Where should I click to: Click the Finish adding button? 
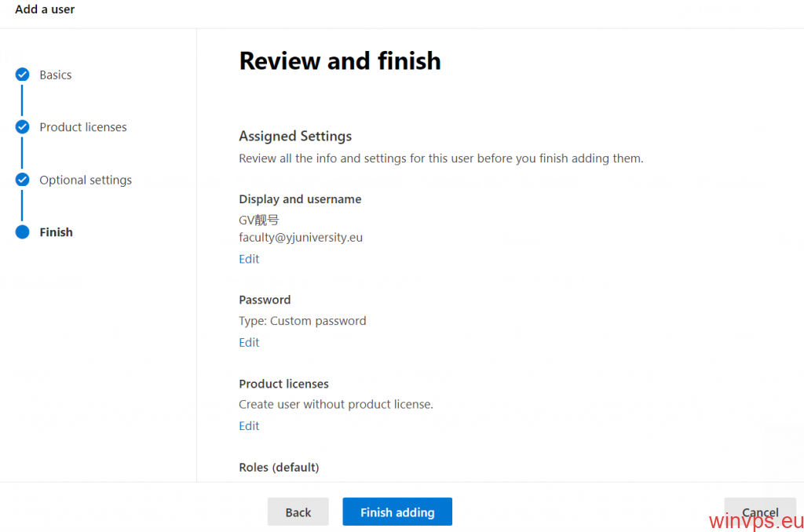pyautogui.click(x=397, y=512)
